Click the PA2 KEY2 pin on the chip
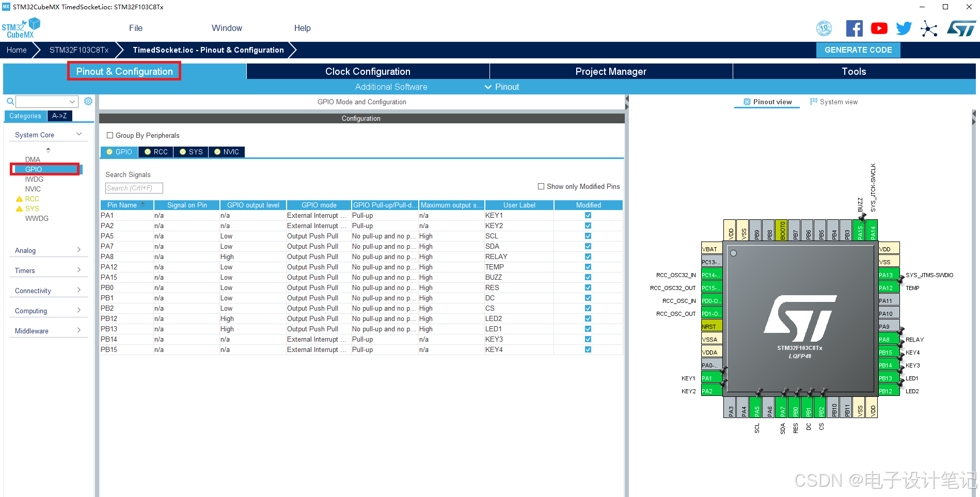 (x=712, y=391)
